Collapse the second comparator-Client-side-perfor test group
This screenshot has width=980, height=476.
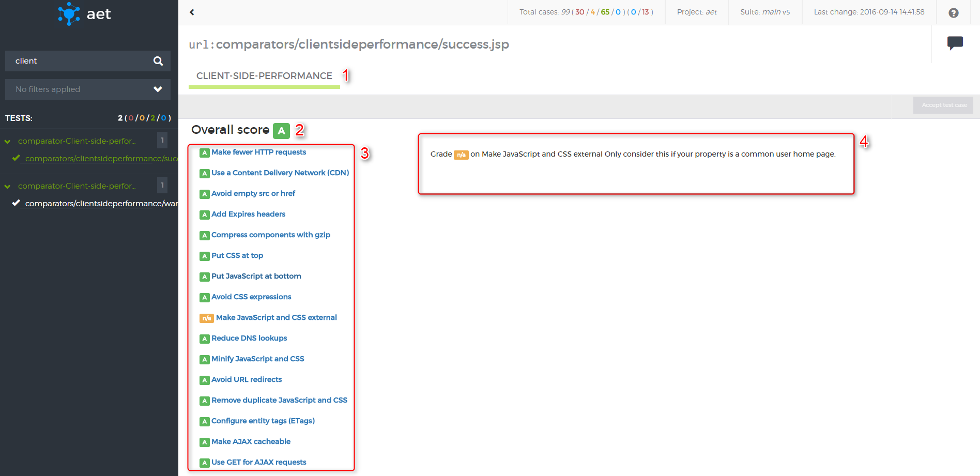7,187
